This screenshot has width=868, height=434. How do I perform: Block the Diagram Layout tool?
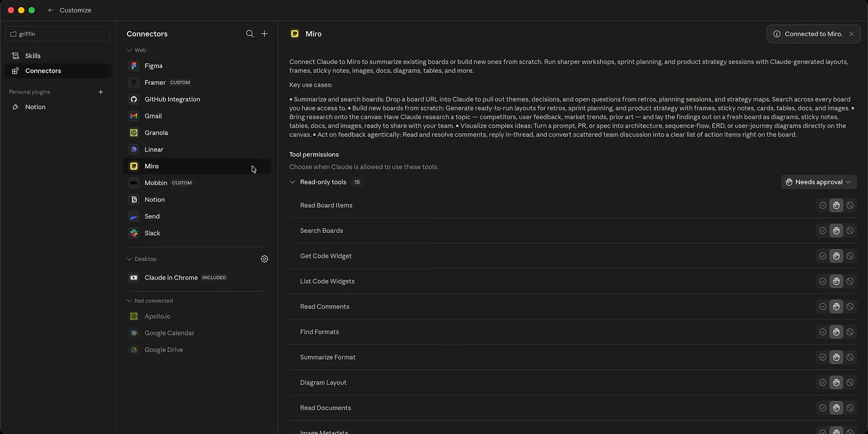pyautogui.click(x=850, y=382)
